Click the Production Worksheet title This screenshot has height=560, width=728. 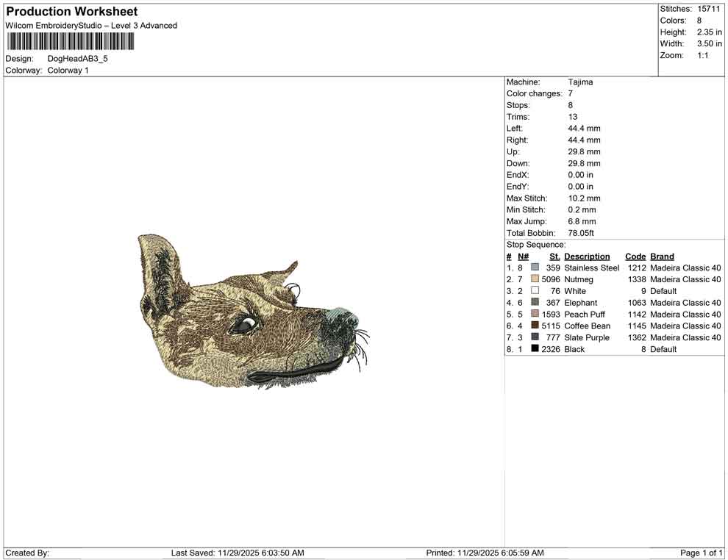(x=71, y=12)
